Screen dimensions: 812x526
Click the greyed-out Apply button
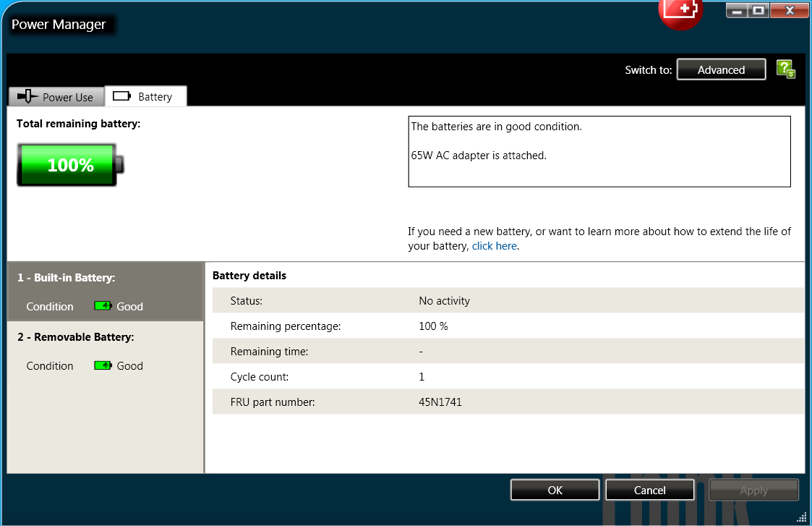coord(753,490)
